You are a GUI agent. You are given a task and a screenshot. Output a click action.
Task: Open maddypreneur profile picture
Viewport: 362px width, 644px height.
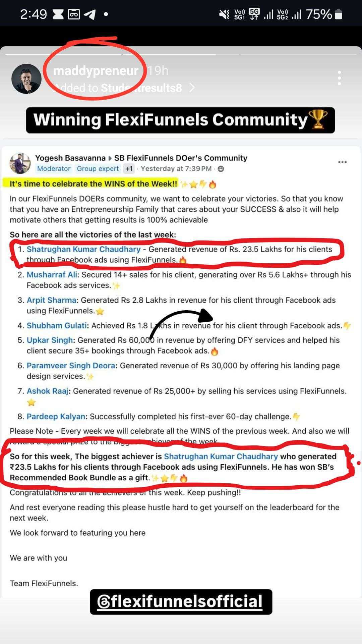[x=26, y=79]
